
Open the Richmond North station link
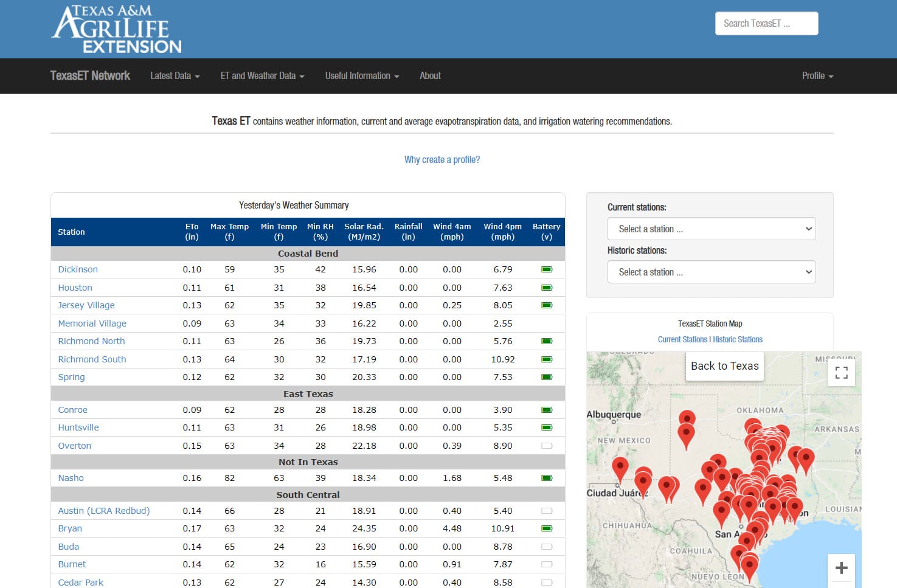point(91,341)
